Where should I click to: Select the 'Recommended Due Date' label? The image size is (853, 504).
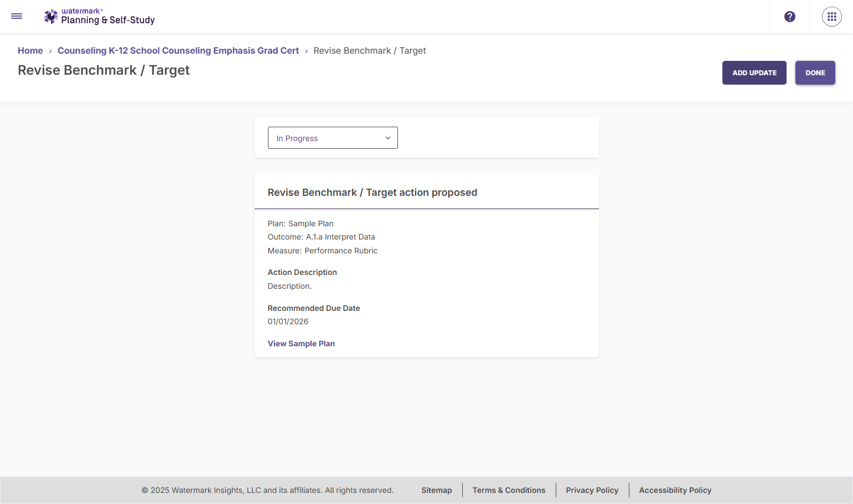pos(314,308)
